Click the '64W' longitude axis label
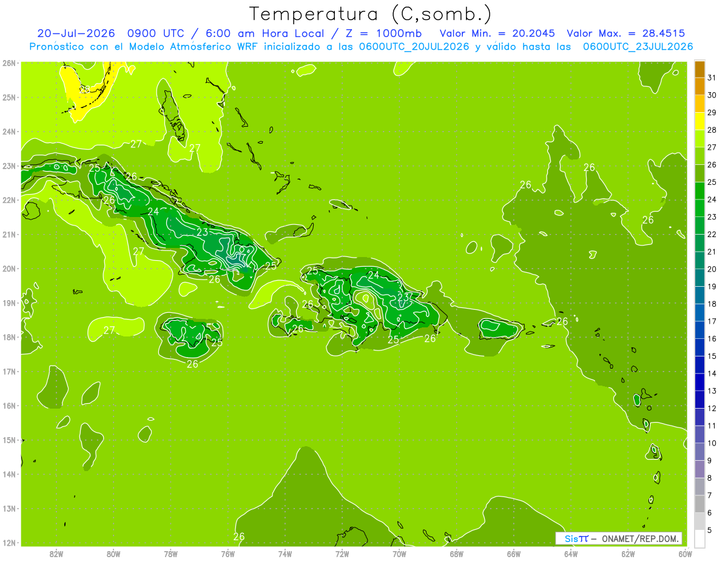 tap(571, 554)
